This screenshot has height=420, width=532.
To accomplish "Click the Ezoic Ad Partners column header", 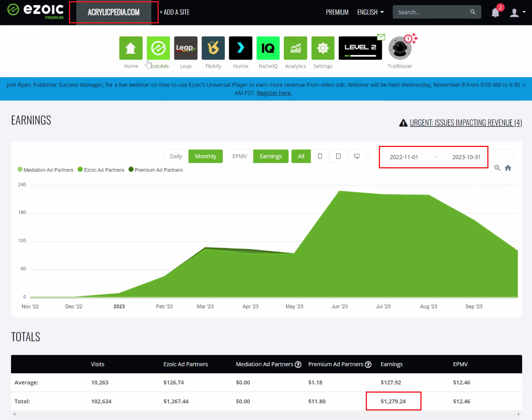I will pos(186,364).
